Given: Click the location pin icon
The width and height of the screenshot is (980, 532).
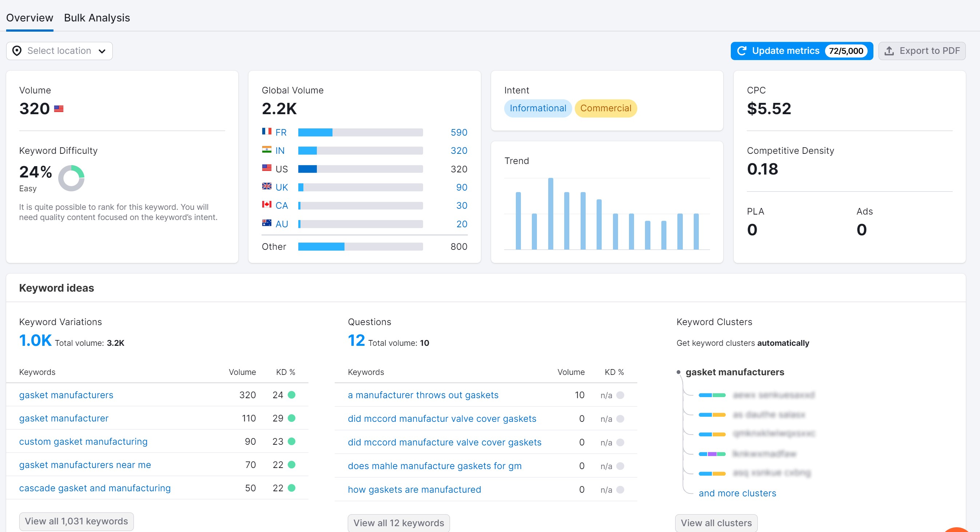Looking at the screenshot, I should point(17,51).
